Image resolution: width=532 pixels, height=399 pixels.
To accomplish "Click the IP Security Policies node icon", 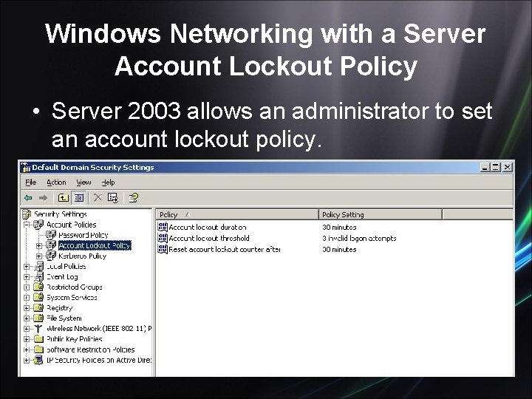I will pos(38,360).
